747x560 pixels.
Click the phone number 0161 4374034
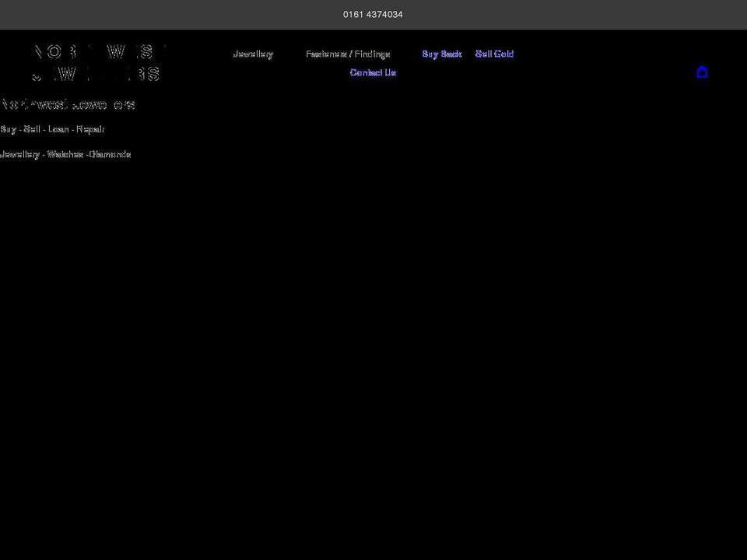point(373,14)
